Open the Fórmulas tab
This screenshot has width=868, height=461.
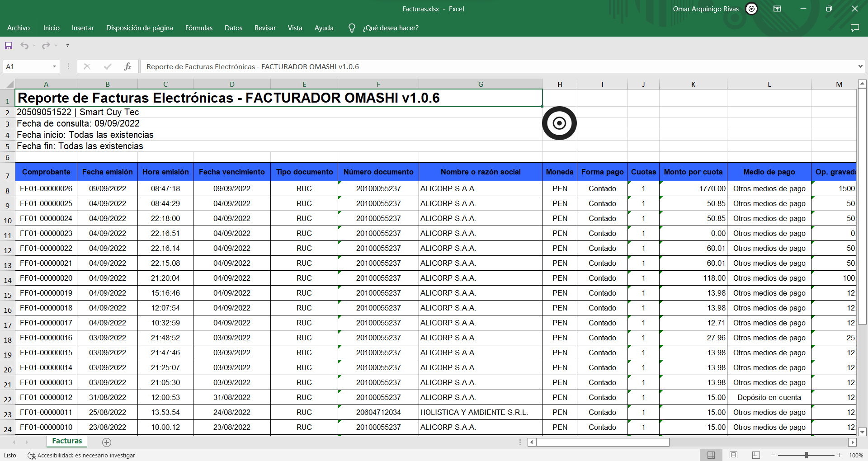point(199,28)
